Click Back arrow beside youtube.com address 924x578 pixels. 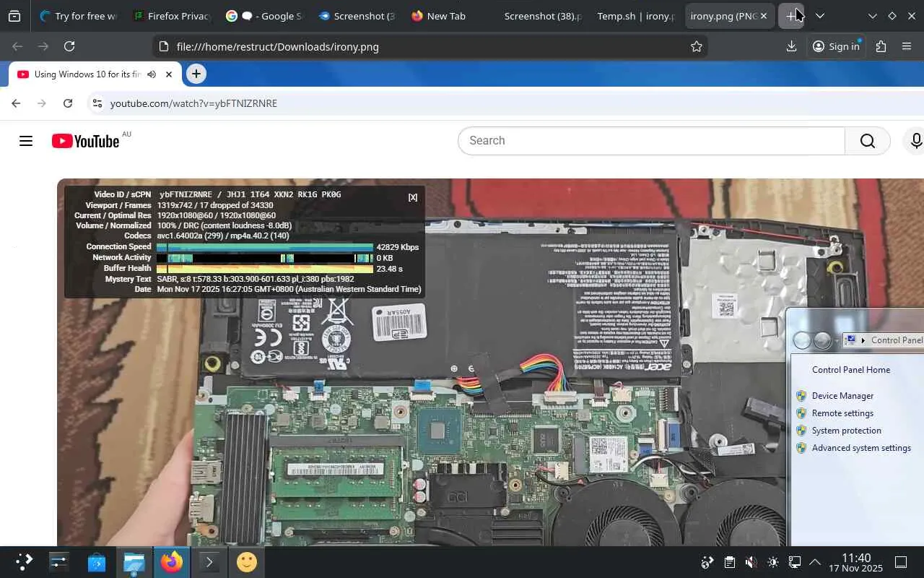16,103
